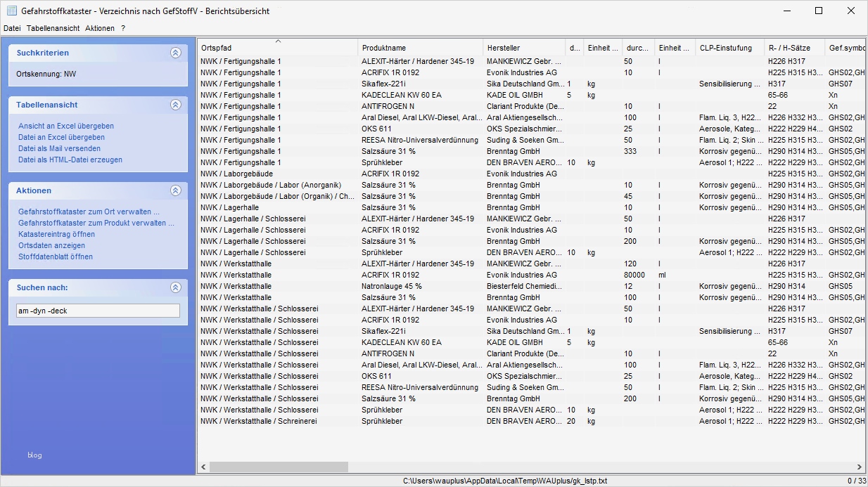Focus the search field containing am -dyn -deck
Image resolution: width=868 pixels, height=487 pixels.
coord(98,311)
